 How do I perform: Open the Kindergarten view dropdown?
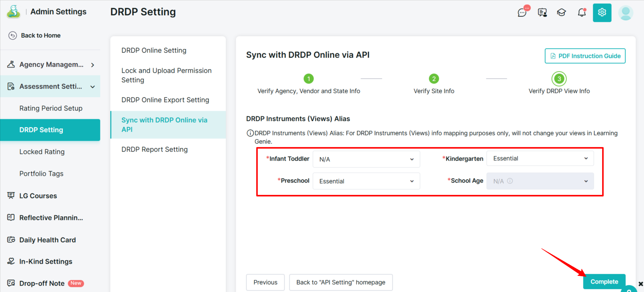pos(540,158)
